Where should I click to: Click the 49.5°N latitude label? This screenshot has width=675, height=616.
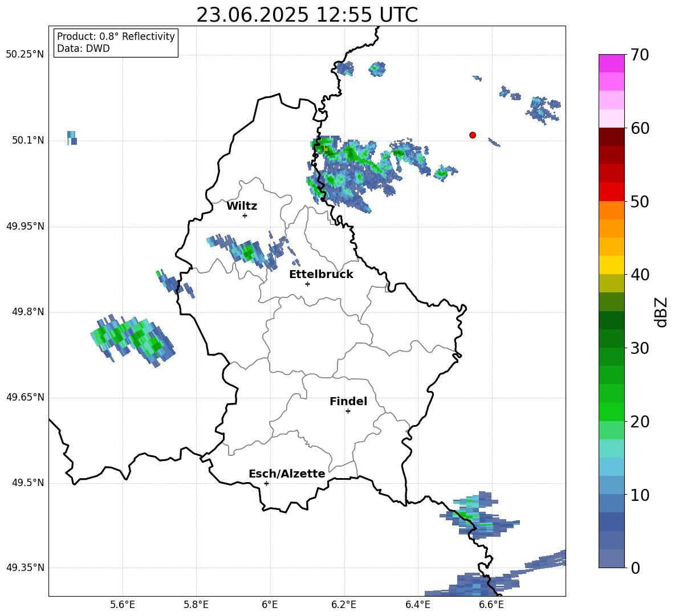pyautogui.click(x=27, y=483)
